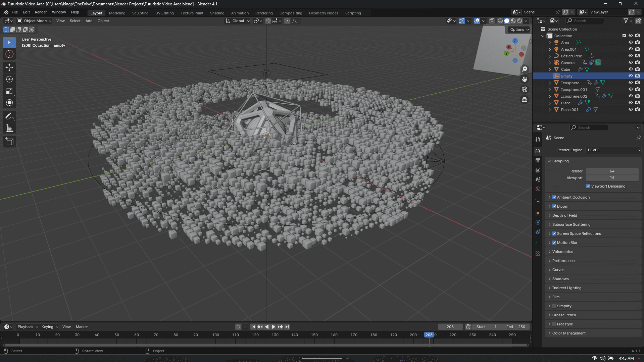Activate the Rotate tool
Viewport: 644px width, 362px height.
click(9, 79)
